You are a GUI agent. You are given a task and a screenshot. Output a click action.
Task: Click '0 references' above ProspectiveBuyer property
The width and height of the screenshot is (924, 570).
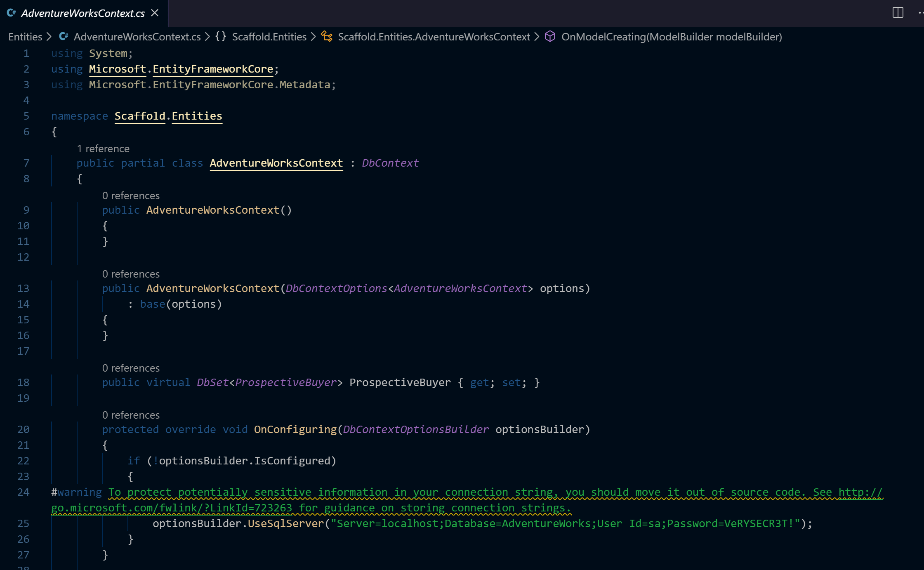pyautogui.click(x=131, y=368)
